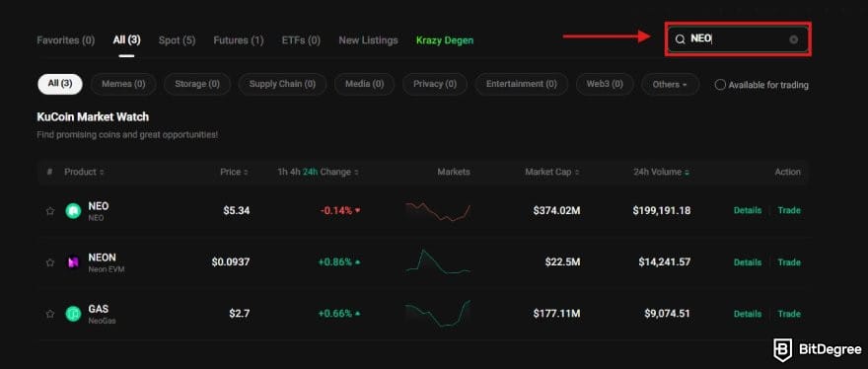This screenshot has height=369, width=868.
Task: Star the GAS row as favorite
Action: pos(50,314)
